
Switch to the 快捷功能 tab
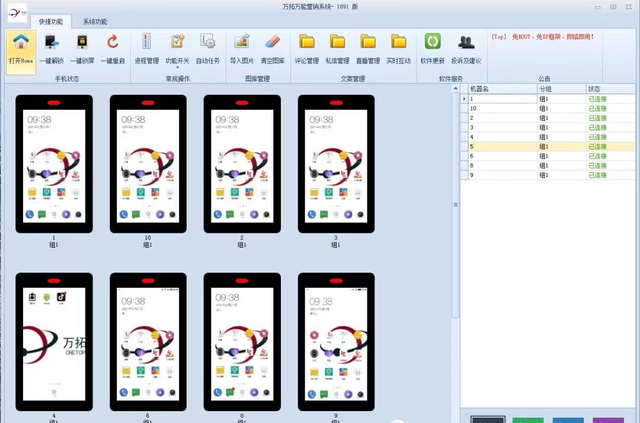[49, 20]
